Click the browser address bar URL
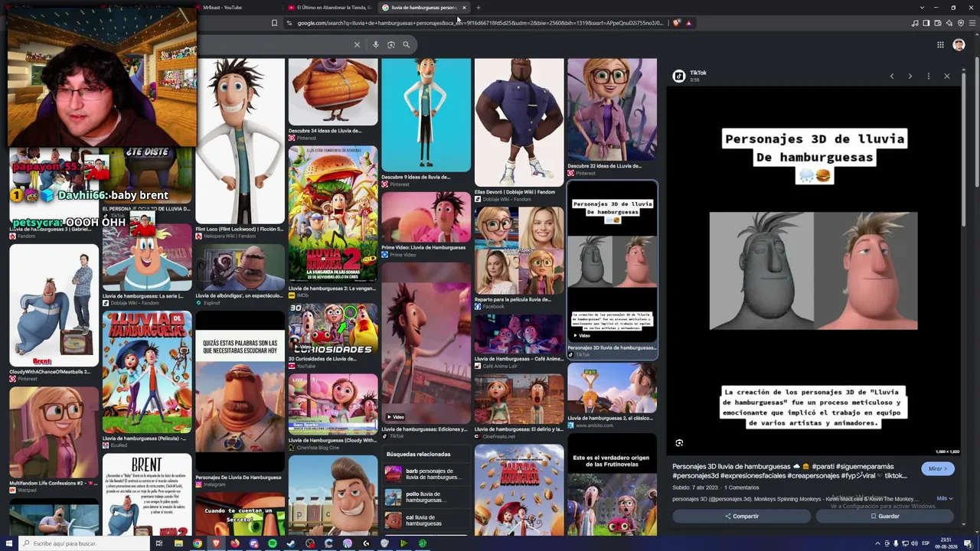The height and width of the screenshot is (551, 980). [480, 23]
